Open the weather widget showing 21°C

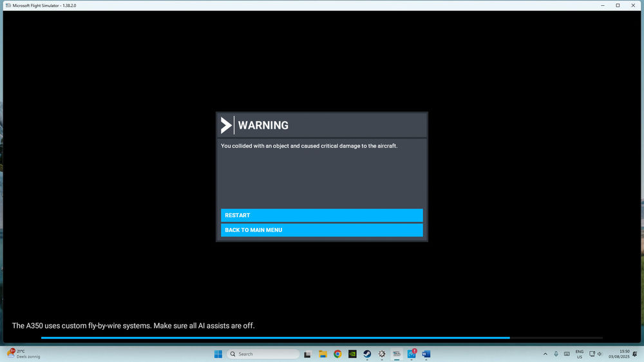23,354
